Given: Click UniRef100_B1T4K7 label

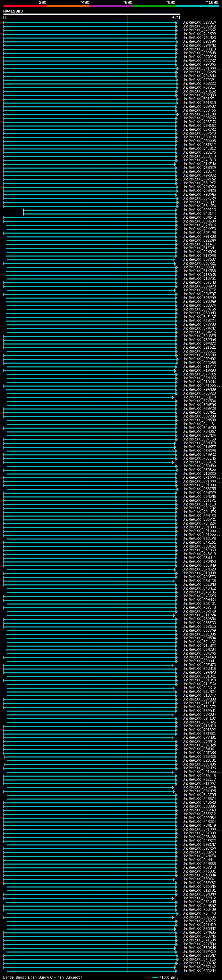Looking at the screenshot, I should tap(199, 244).
